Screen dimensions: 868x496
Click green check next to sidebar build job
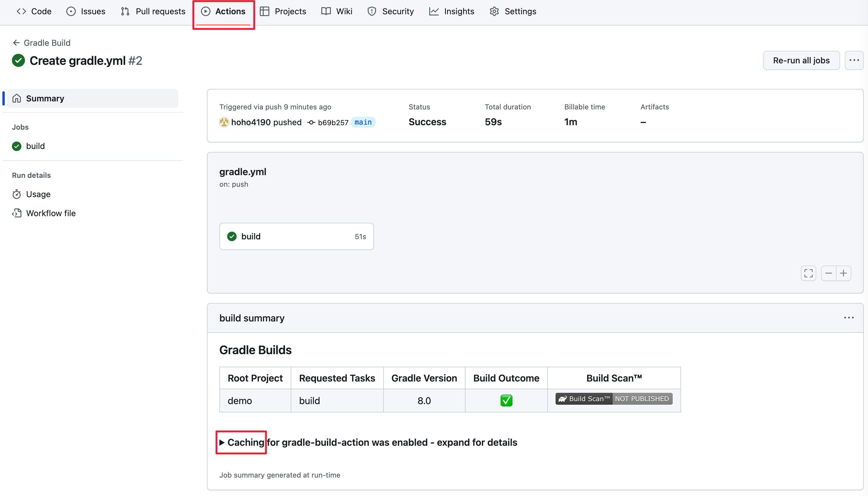coord(17,146)
